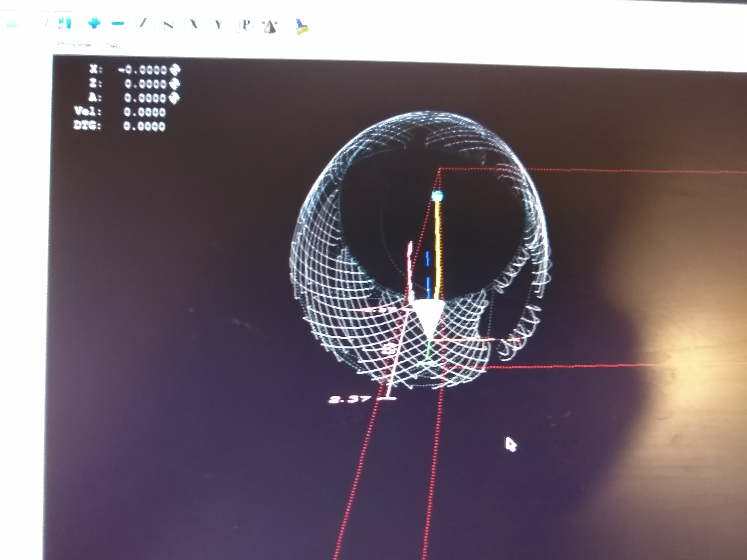Switch to X side view

pyautogui.click(x=194, y=24)
